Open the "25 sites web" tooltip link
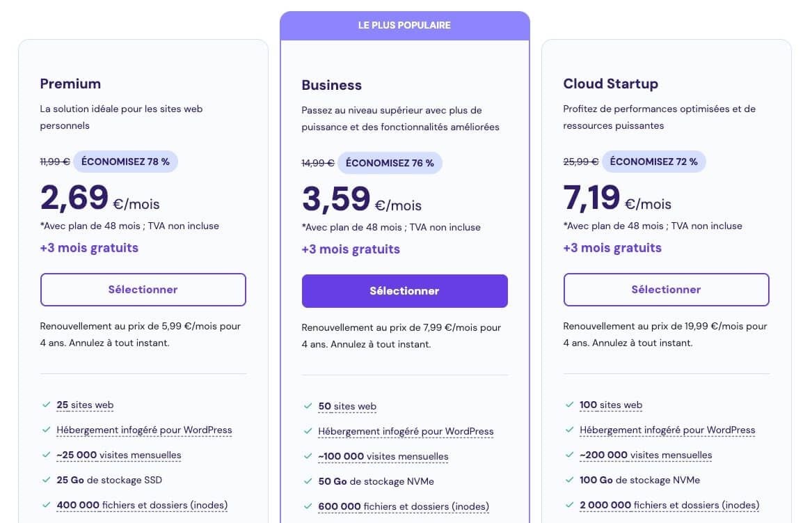This screenshot has height=523, width=812. coord(85,405)
